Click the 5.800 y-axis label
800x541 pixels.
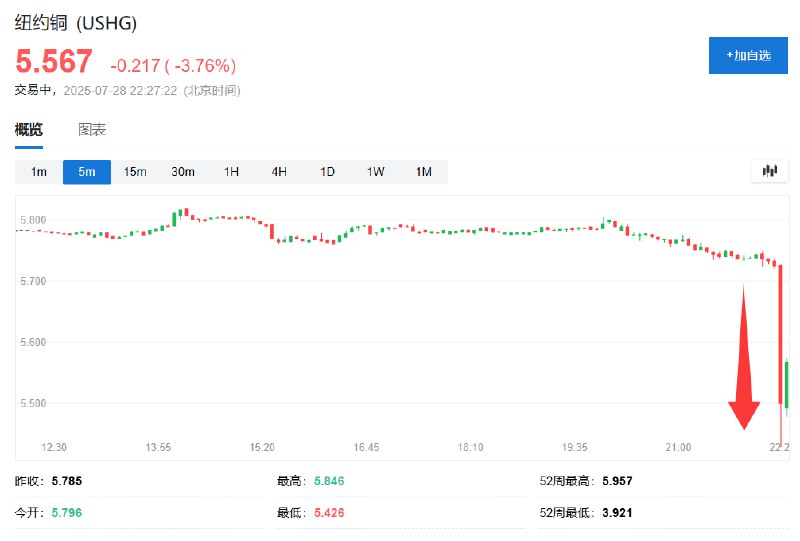pos(33,220)
